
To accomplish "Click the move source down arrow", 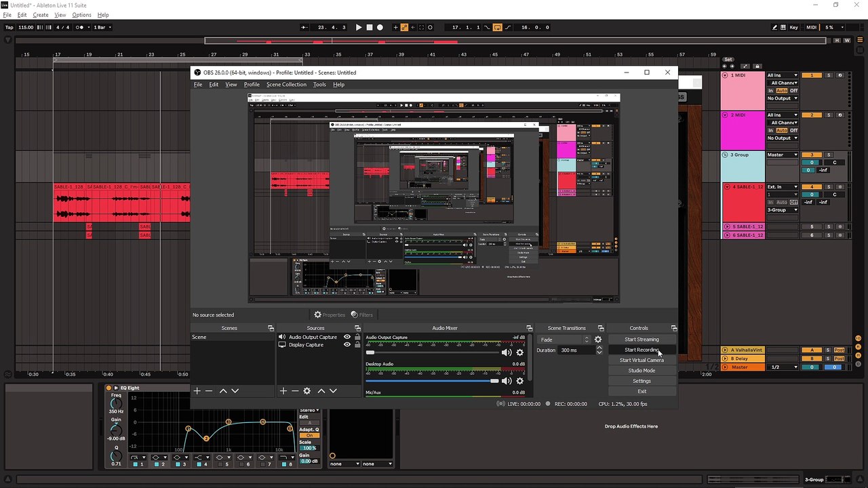I will (x=334, y=391).
